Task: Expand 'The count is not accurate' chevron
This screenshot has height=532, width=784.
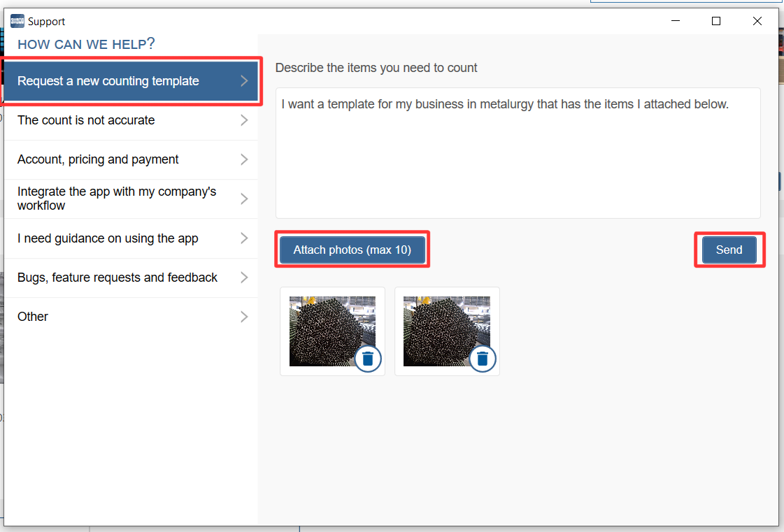Action: [244, 120]
